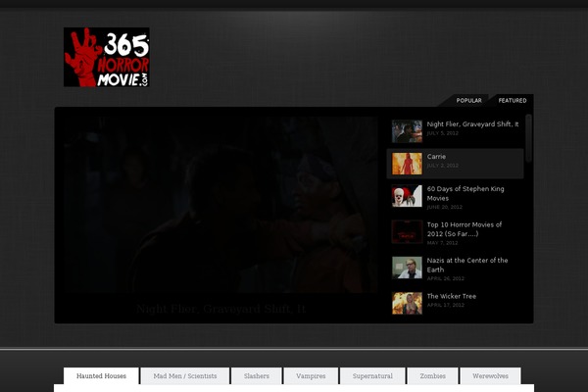Click the 'JULY 5, 2012' date
Image resolution: width=588 pixels, height=392 pixels.
[443, 133]
